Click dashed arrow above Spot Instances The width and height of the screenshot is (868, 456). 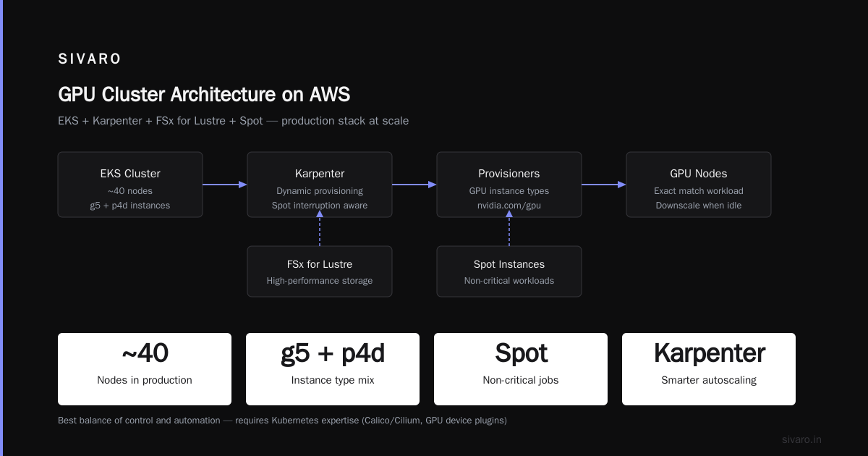click(x=509, y=232)
